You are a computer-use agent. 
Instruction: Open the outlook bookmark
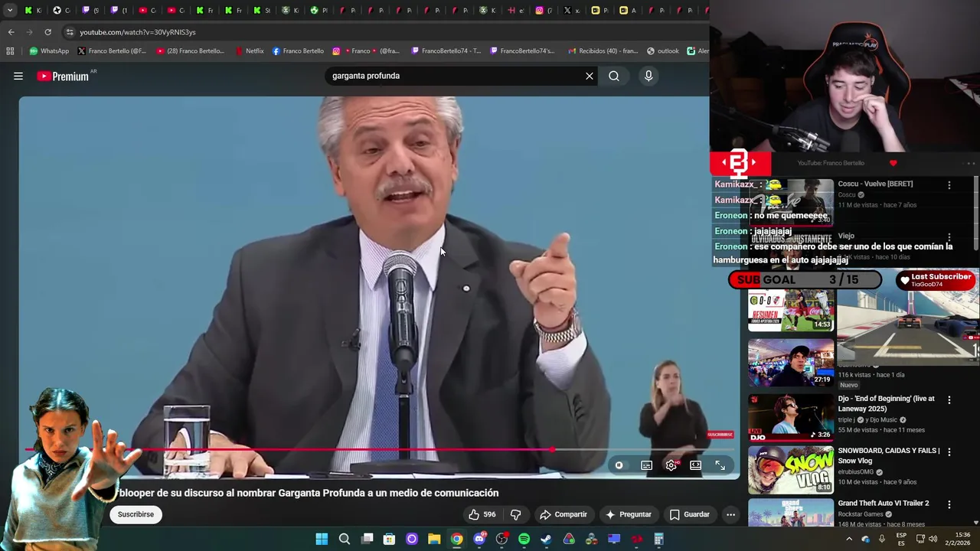tap(663, 51)
